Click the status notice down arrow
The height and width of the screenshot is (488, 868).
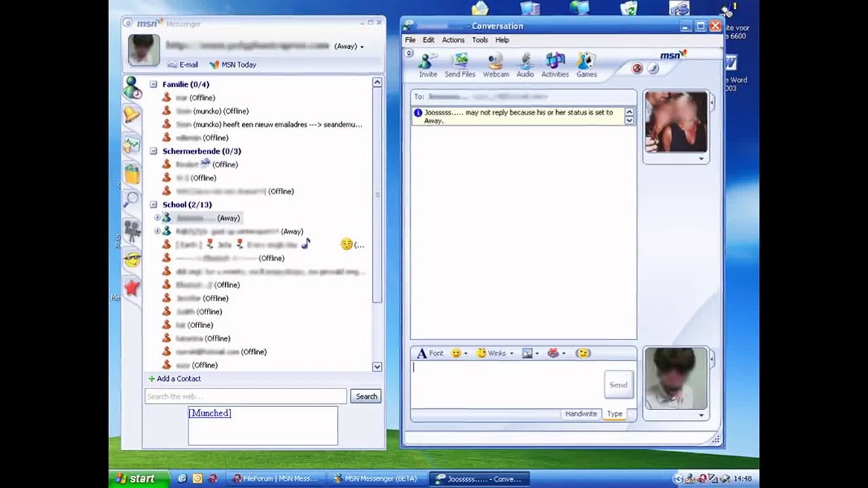(629, 121)
